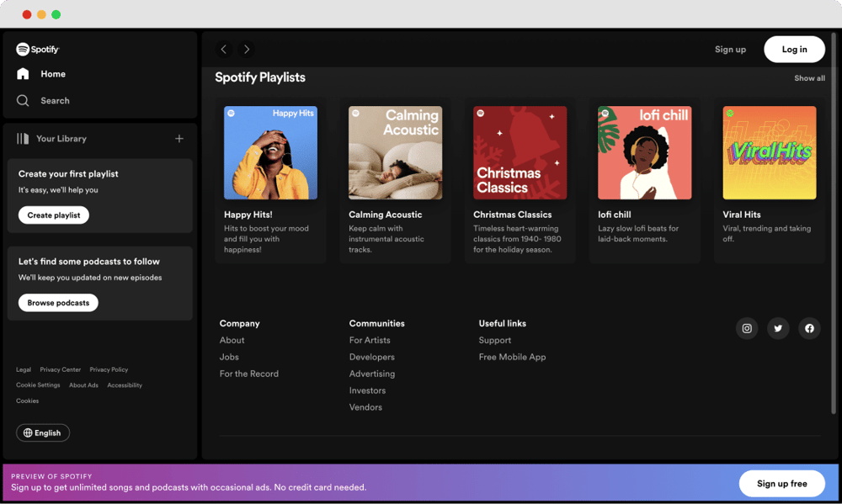Log in to Spotify

point(794,49)
